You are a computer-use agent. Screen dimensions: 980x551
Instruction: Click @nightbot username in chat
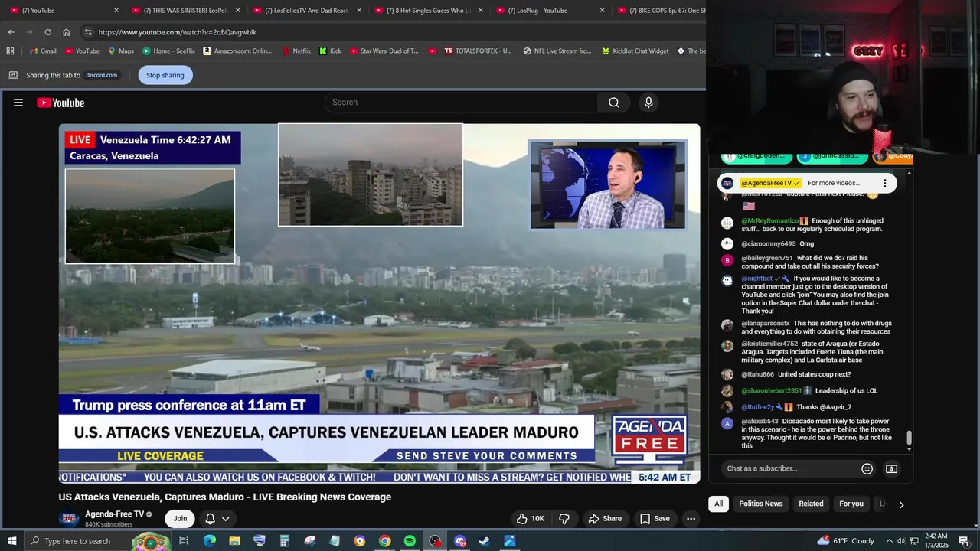pyautogui.click(x=756, y=279)
